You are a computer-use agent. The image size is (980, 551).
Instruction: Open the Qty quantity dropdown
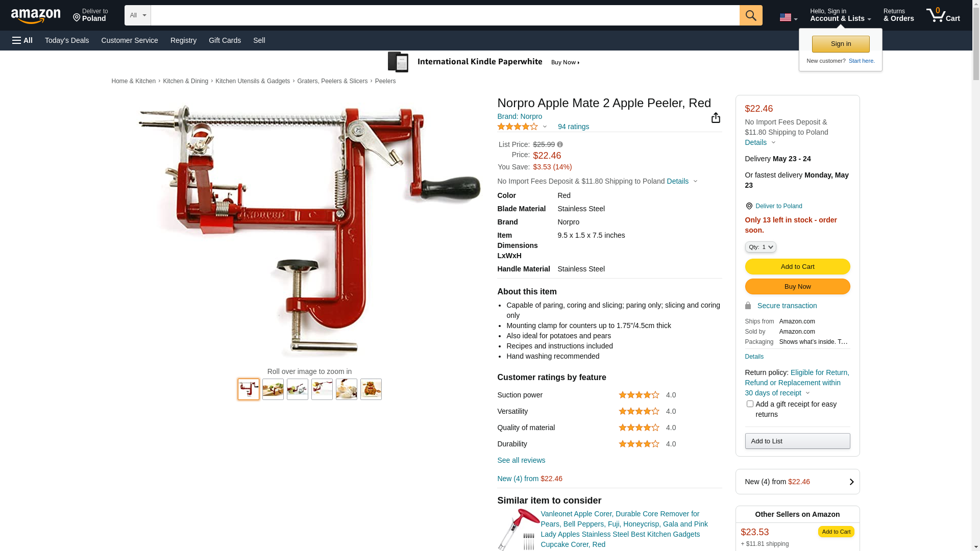point(760,247)
